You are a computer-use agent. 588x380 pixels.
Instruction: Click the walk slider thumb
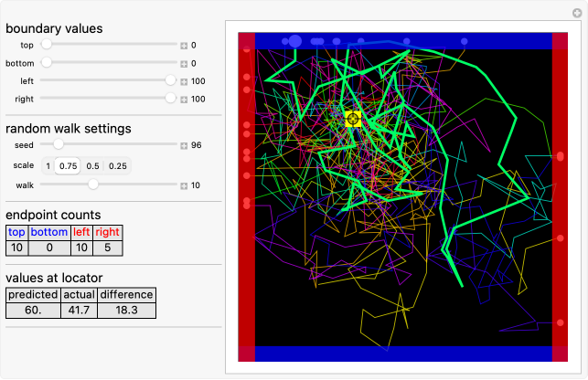coord(93,185)
